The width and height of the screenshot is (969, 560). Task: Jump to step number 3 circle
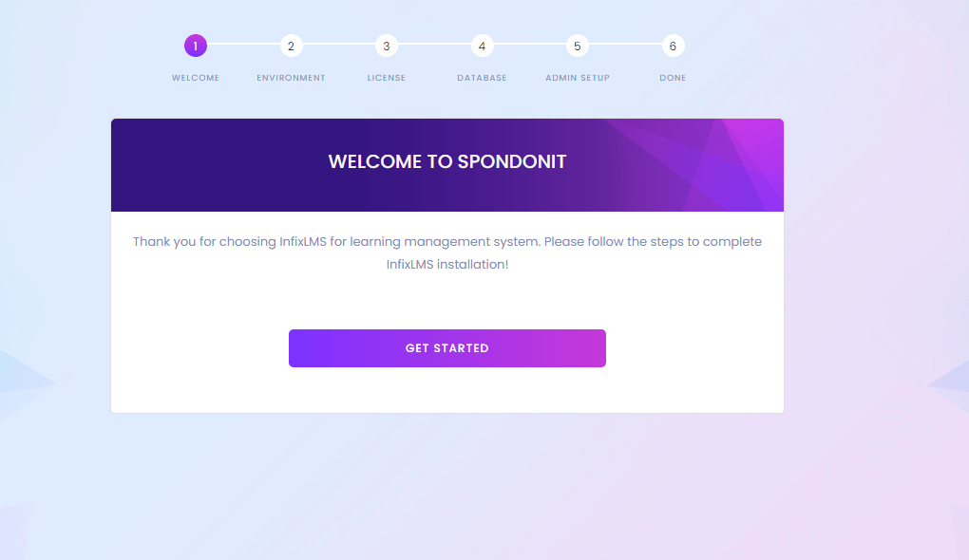pos(386,46)
